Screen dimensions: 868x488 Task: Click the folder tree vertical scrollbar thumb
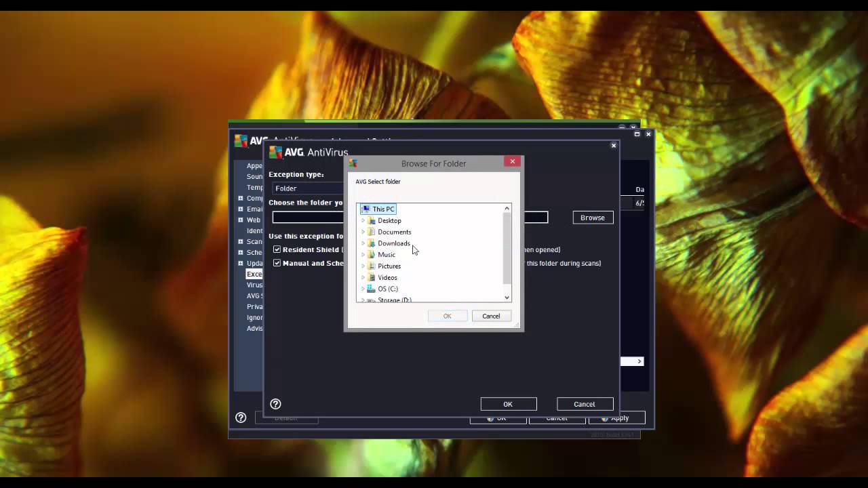[507, 249]
